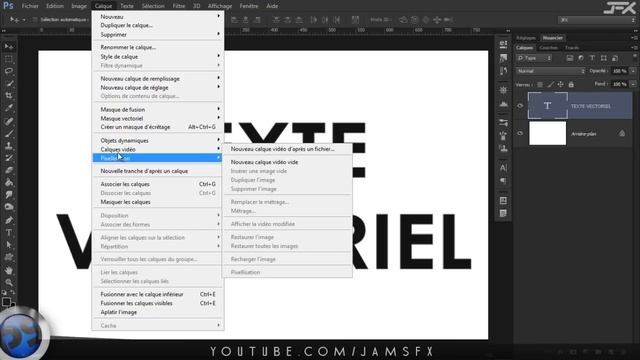Open the Histogram panel icon in dock
This screenshot has width=640, height=360.
pyautogui.click(x=503, y=104)
